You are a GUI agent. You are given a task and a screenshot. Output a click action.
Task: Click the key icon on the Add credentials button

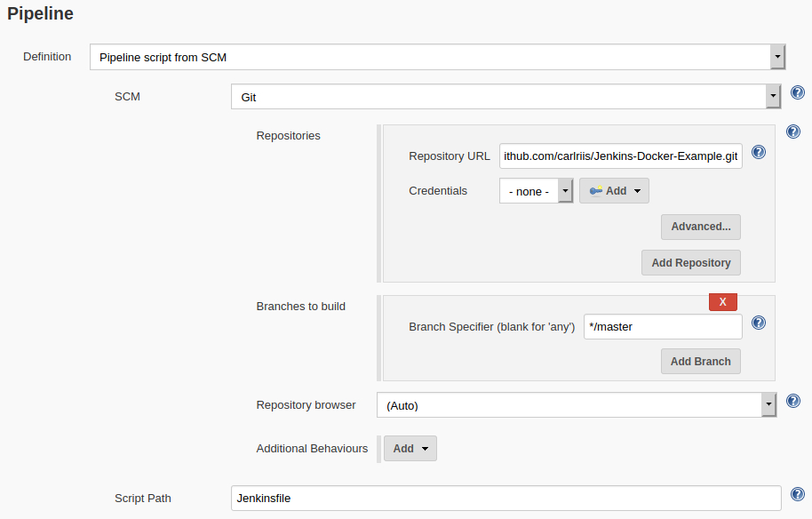click(595, 191)
